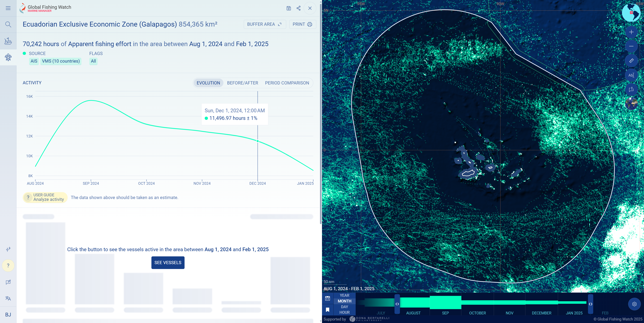Switch to the Before/After tab
This screenshot has width=644, height=323.
242,83
